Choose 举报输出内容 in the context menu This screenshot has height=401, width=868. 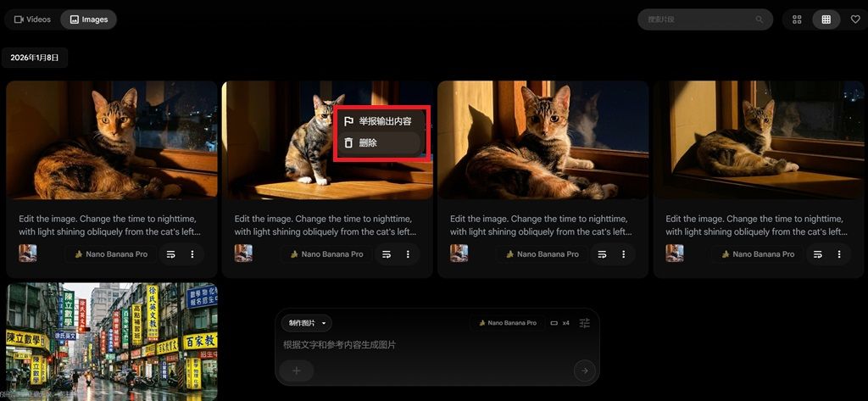click(x=381, y=121)
